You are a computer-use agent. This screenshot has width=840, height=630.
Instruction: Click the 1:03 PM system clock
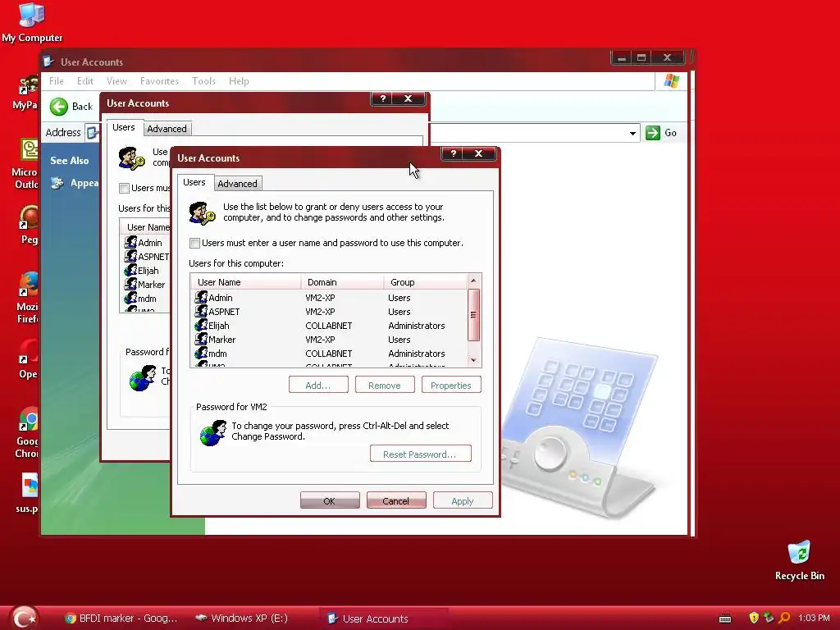point(814,619)
